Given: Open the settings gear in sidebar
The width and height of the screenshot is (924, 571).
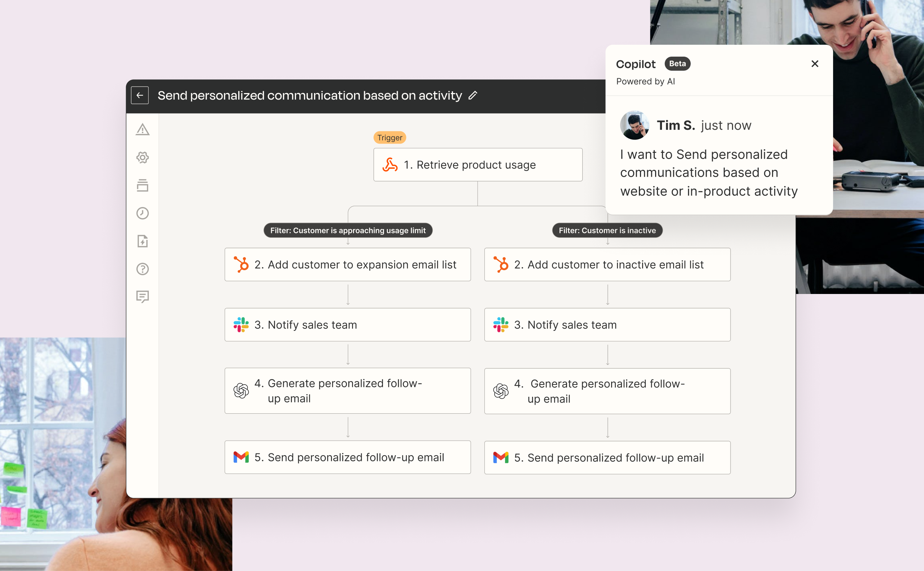Looking at the screenshot, I should coord(143,158).
